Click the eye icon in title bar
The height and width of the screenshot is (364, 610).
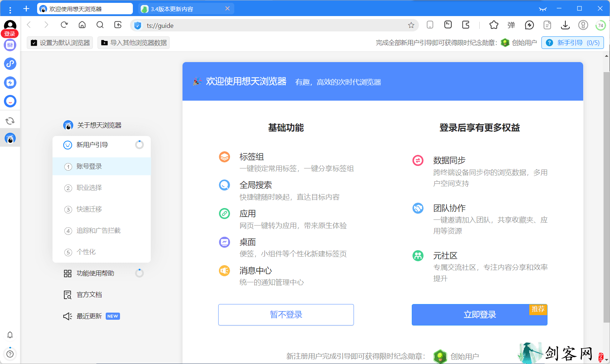click(543, 9)
